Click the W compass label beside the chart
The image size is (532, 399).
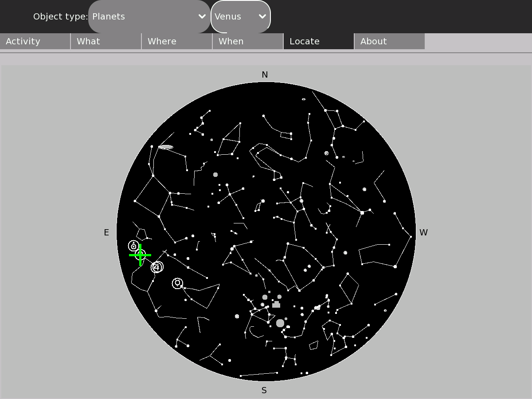[423, 233]
